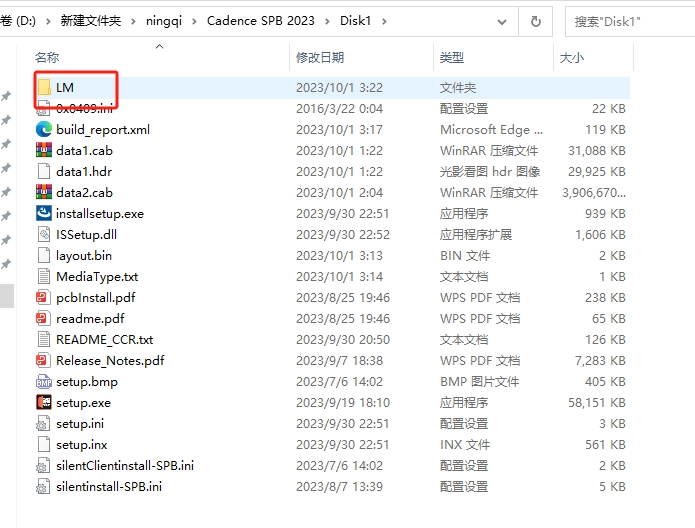Click the README_CCR.txt text icon
Image resolution: width=695 pixels, height=528 pixels.
(x=44, y=340)
